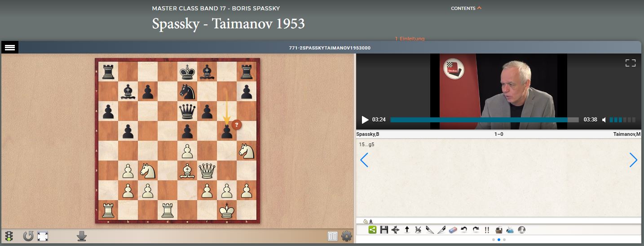644x246 pixels.
Task: Go to next move with right chevron
Action: pyautogui.click(x=633, y=160)
